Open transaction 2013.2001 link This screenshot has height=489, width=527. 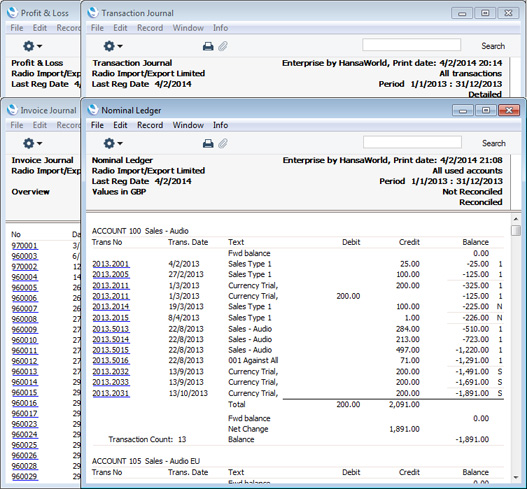pyautogui.click(x=111, y=264)
